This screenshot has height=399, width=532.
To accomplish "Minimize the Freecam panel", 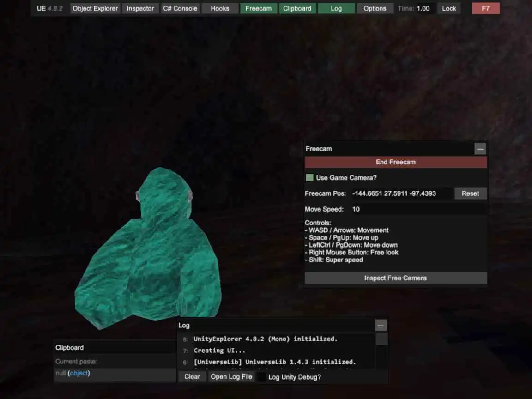I will pyautogui.click(x=480, y=149).
